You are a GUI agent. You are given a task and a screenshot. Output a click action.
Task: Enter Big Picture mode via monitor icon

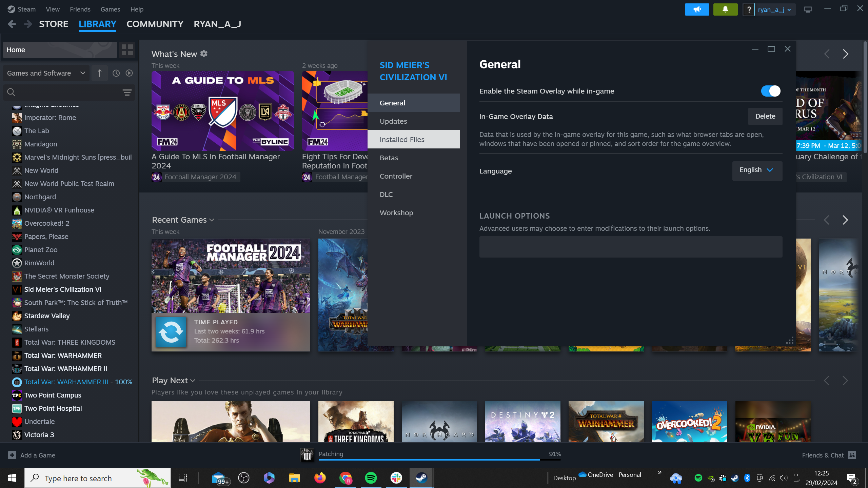coord(808,9)
